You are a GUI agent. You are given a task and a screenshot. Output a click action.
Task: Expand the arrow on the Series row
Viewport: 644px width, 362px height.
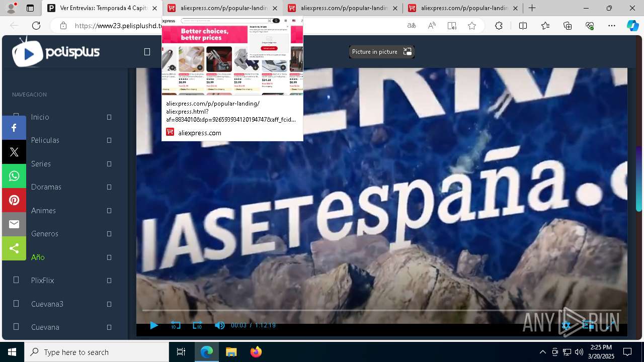pos(109,164)
